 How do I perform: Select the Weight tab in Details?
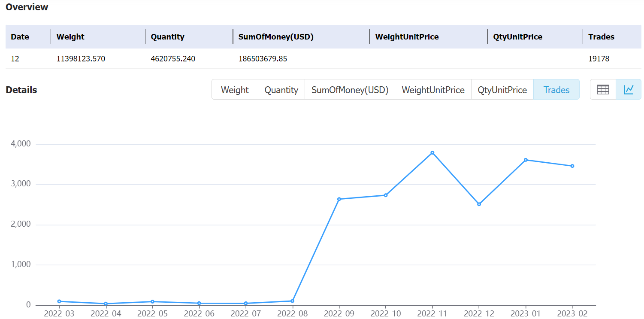pyautogui.click(x=235, y=90)
